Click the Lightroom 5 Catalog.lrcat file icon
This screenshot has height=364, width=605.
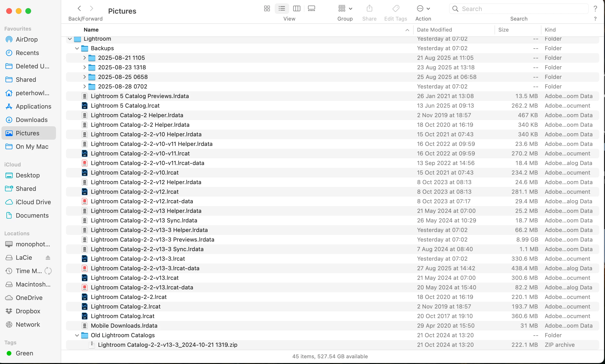(85, 106)
